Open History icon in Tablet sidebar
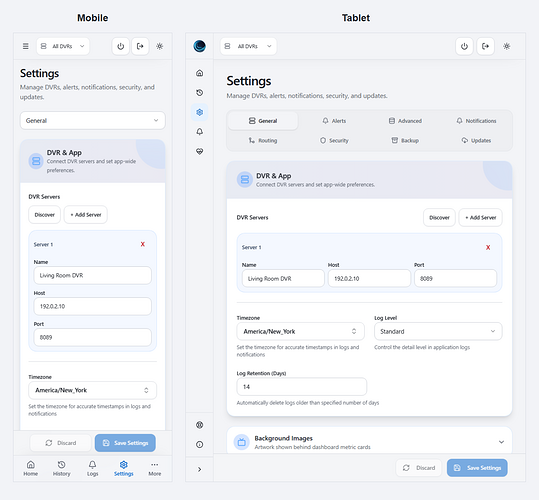Viewport: 539px width, 500px height. tap(199, 92)
